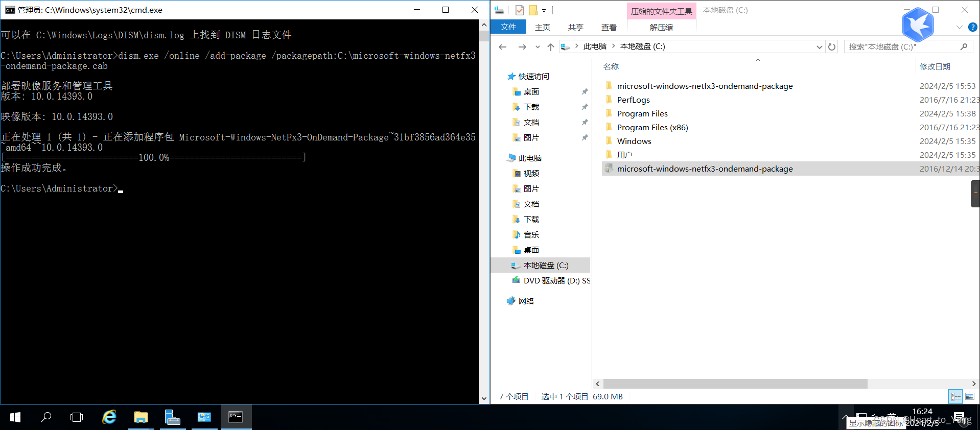Open the recent locations dropdown arrow
Viewport: 980px width, 430px height.
point(538,47)
